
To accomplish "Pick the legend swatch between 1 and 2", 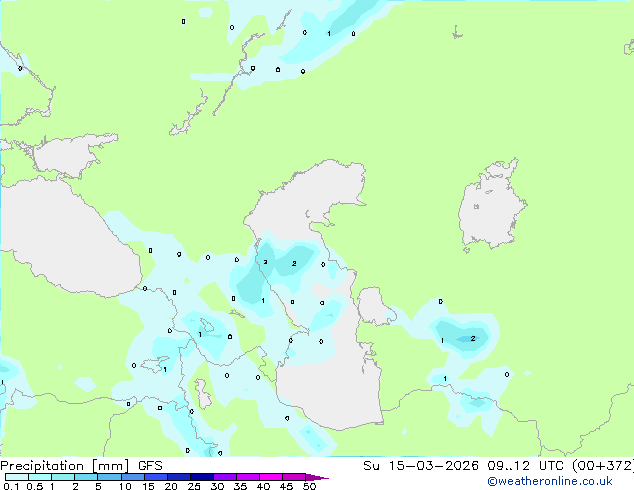I will [x=63, y=477].
